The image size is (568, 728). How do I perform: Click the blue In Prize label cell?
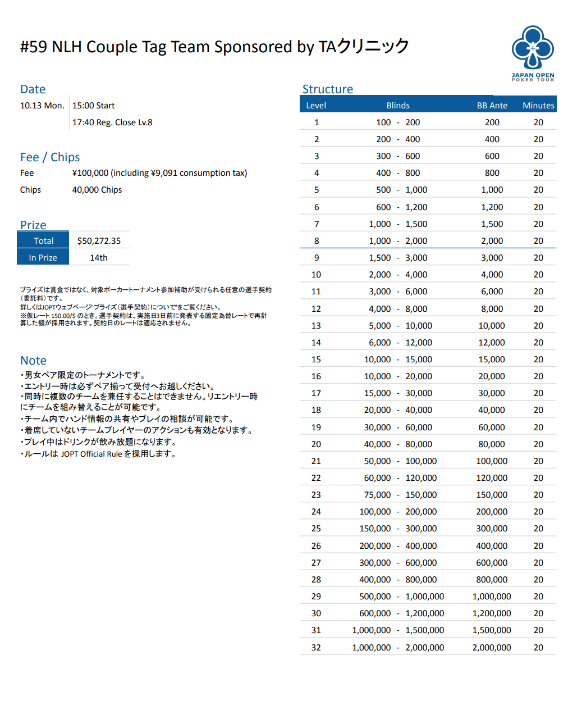(x=43, y=257)
